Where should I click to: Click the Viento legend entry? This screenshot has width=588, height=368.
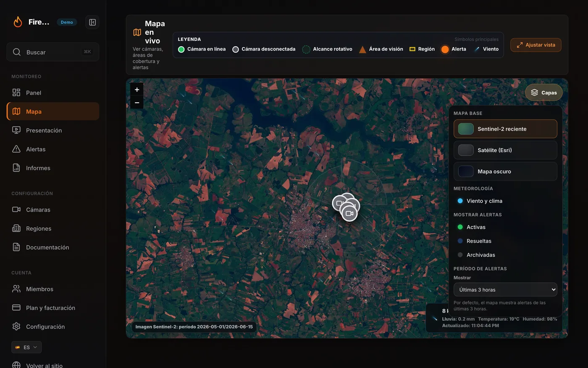coord(486,49)
